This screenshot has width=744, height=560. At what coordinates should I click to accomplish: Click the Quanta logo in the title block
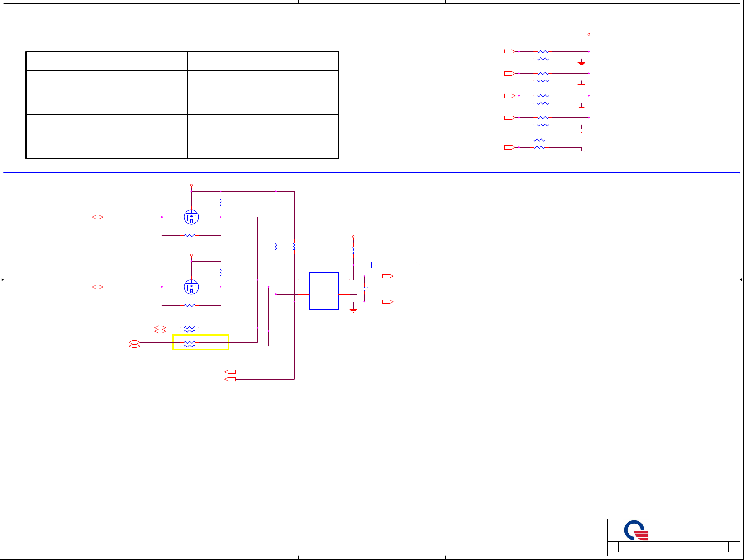(x=636, y=530)
